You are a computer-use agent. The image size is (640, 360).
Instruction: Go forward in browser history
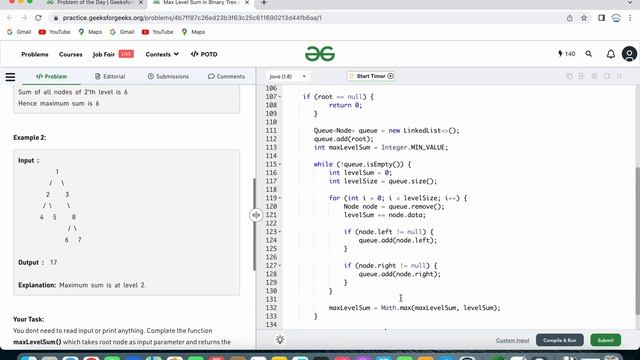pos(24,18)
